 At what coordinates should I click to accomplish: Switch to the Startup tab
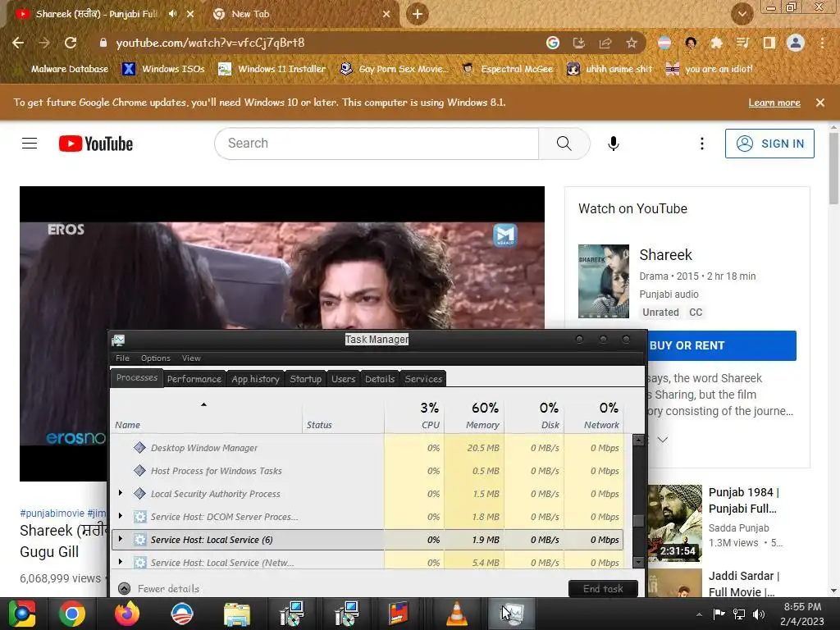coord(305,379)
